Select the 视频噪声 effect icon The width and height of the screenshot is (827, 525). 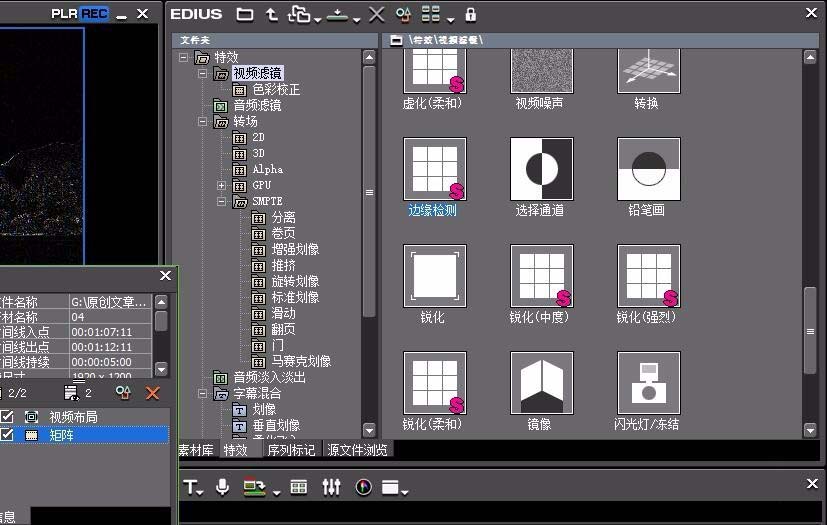coord(542,71)
